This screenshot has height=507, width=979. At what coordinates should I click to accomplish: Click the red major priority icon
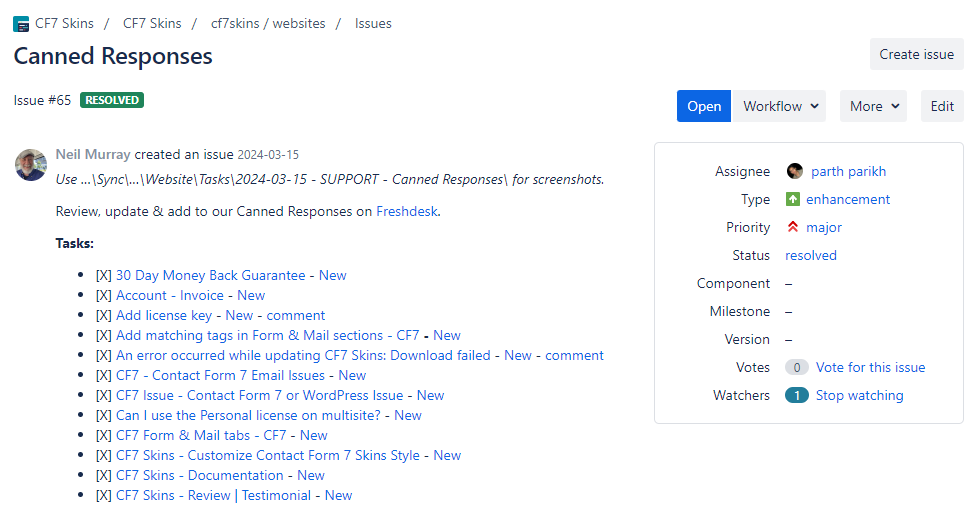click(x=793, y=227)
